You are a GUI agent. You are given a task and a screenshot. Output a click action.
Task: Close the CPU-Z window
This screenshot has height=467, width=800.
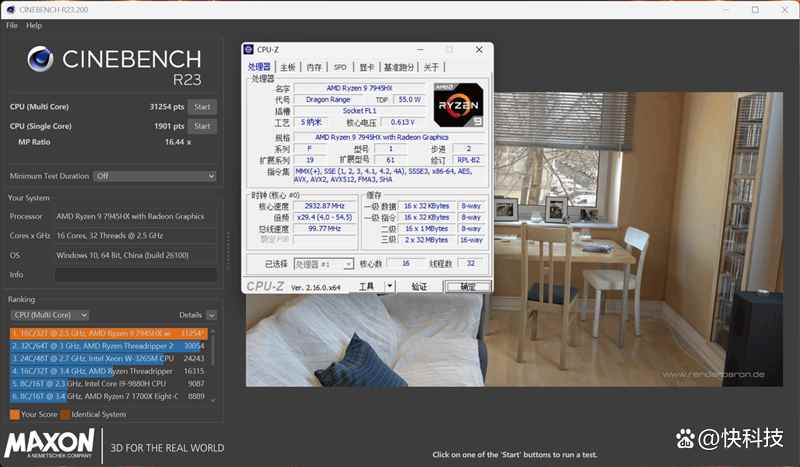479,50
